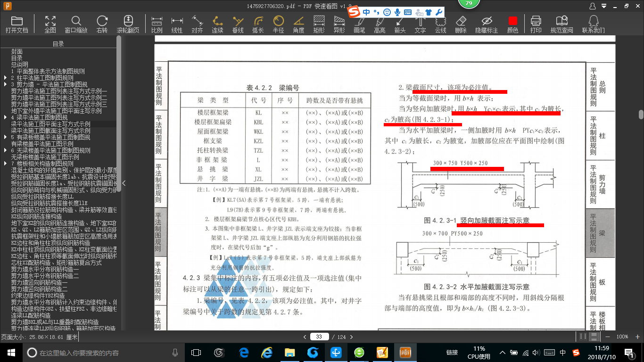Click the document vertical scrollbar thumb
The height and width of the screenshot is (362, 644).
(641, 115)
